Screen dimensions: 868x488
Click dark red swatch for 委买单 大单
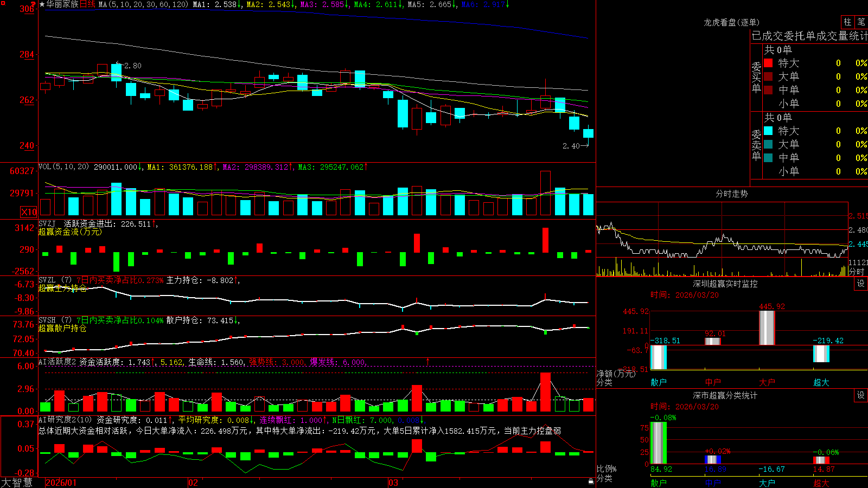point(768,76)
